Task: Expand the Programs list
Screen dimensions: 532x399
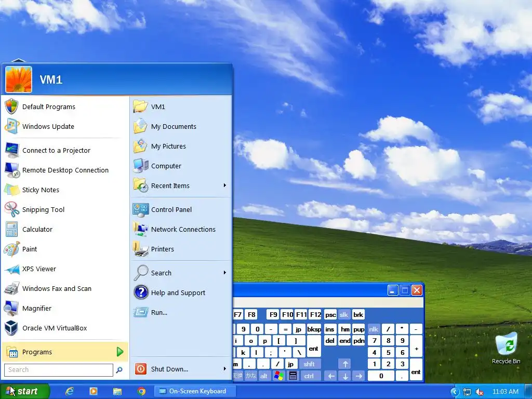Action: click(x=64, y=352)
